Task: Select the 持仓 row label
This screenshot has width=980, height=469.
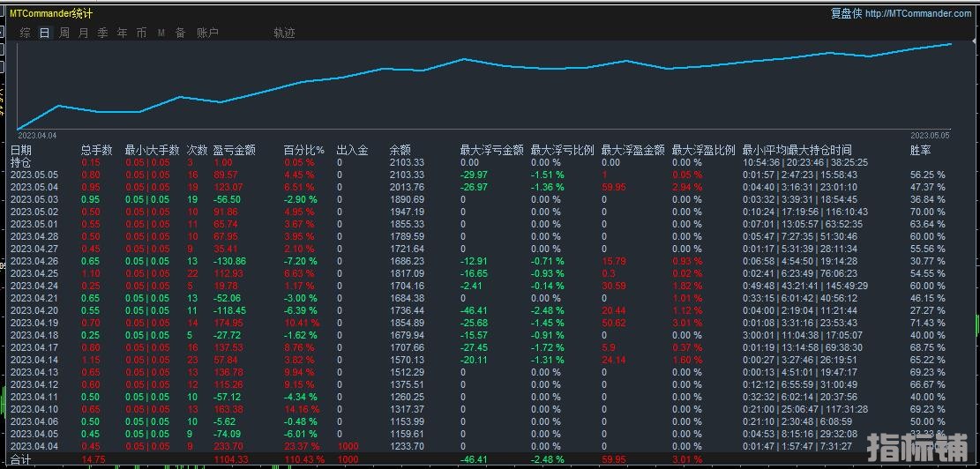Action: click(21, 162)
